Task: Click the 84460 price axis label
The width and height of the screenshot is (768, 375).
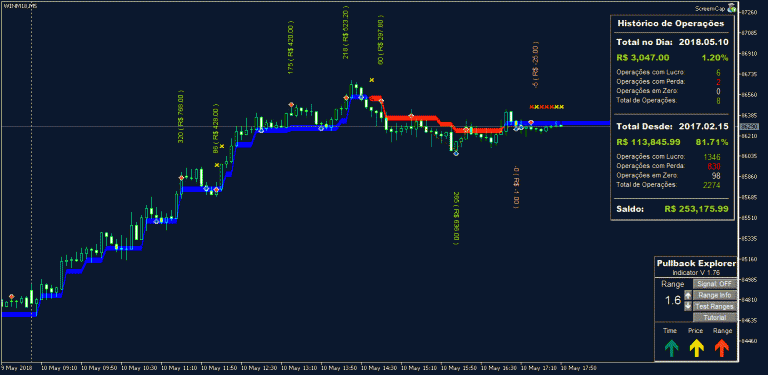Action: coord(749,341)
